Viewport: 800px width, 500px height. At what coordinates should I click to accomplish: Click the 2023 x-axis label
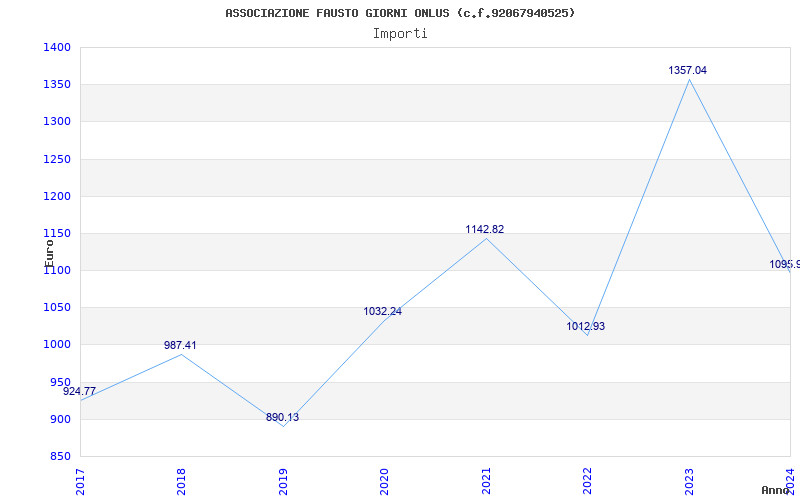689,482
